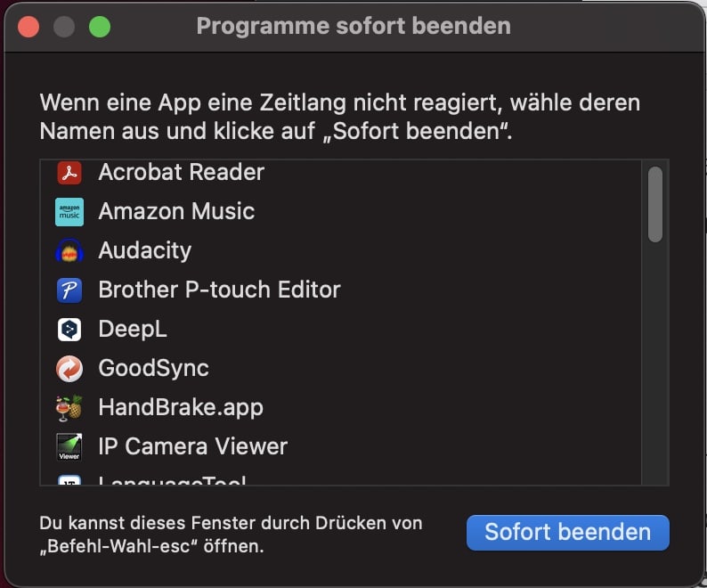Select IP Camera Viewer entry
This screenshot has height=588, width=707.
(x=340, y=446)
